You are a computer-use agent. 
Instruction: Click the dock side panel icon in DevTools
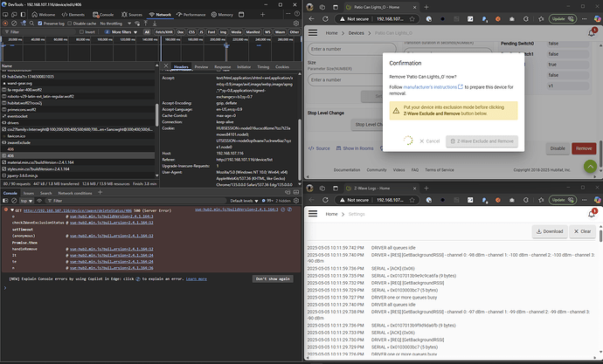point(23,15)
